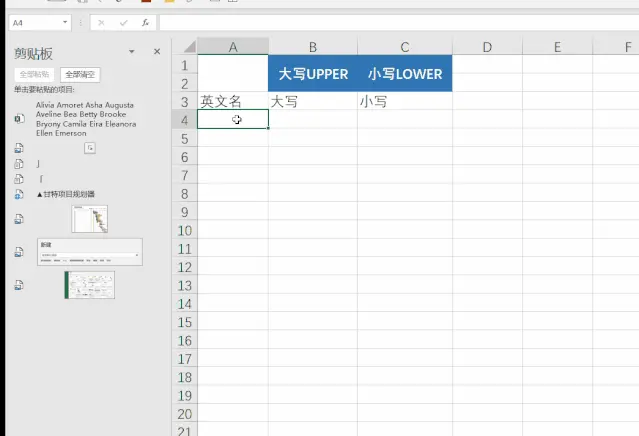The image size is (639, 436).
Task: Select empty cell A1 above 英文名
Action: 233,73
